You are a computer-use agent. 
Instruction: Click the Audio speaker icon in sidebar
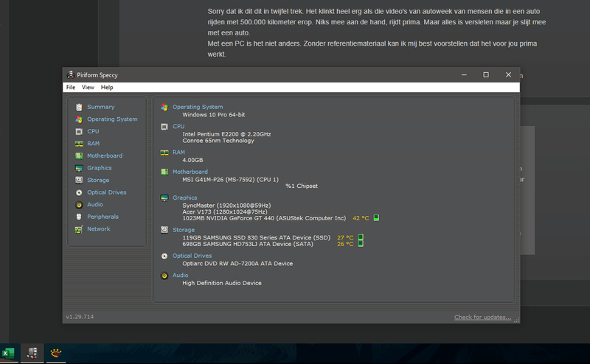[x=79, y=205]
